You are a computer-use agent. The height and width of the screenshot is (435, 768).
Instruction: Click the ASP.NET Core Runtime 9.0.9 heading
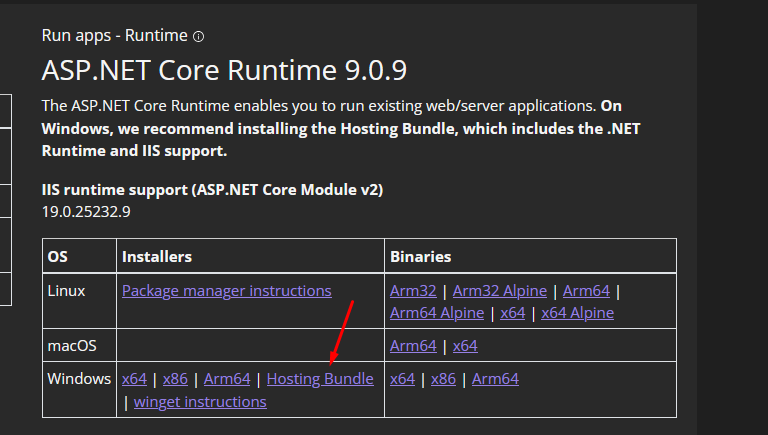coord(224,71)
